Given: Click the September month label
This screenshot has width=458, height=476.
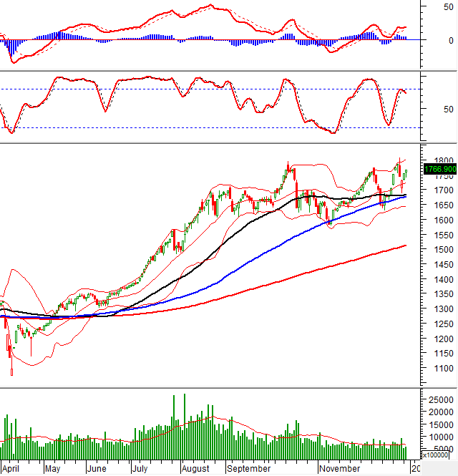Looking at the screenshot, I should (x=249, y=470).
